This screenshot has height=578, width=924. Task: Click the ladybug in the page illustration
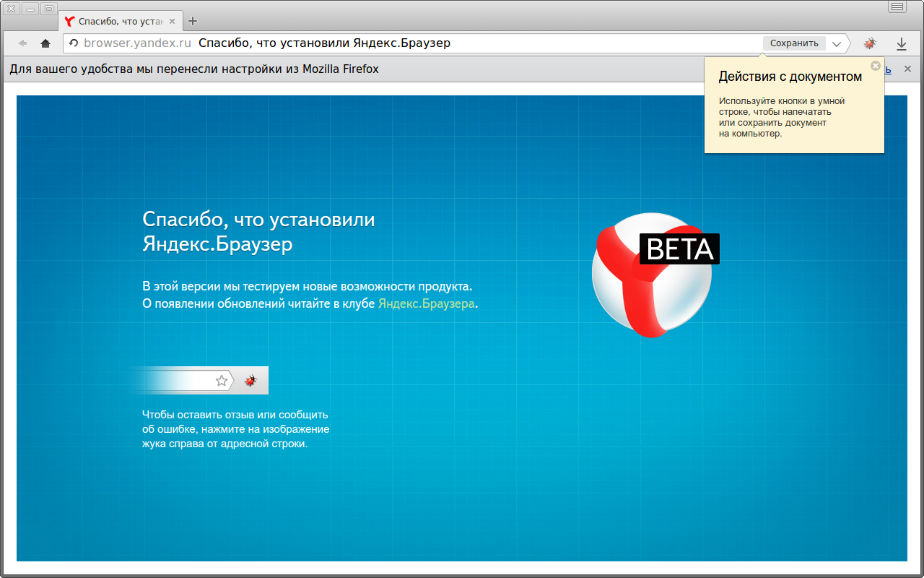coord(250,380)
